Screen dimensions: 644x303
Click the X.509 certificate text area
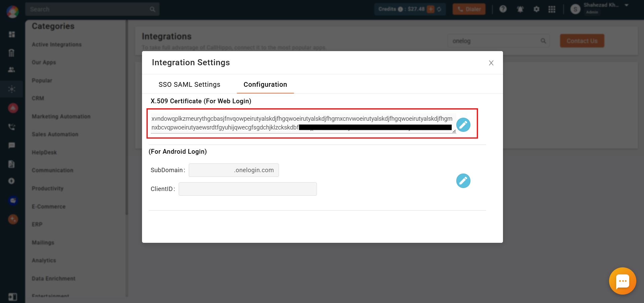click(303, 123)
